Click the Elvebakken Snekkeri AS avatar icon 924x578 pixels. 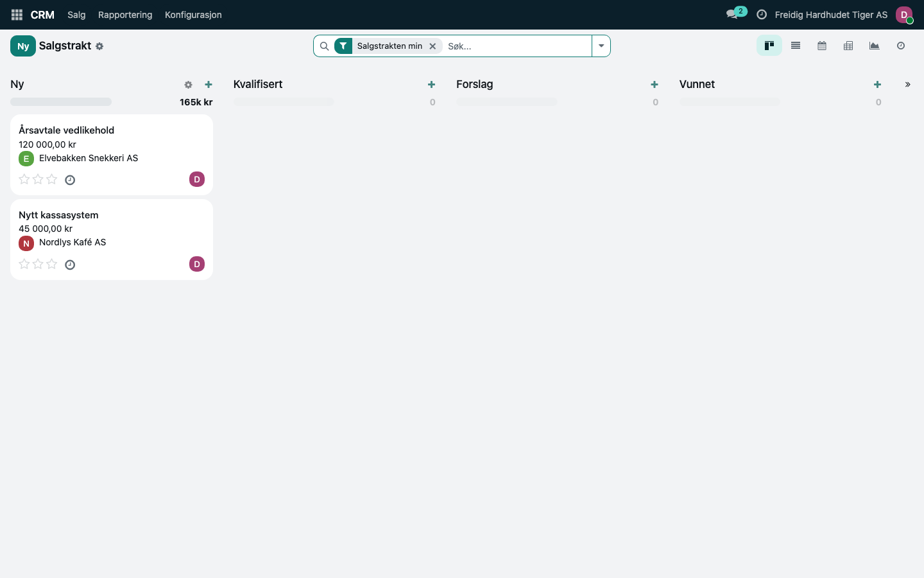[x=26, y=159]
